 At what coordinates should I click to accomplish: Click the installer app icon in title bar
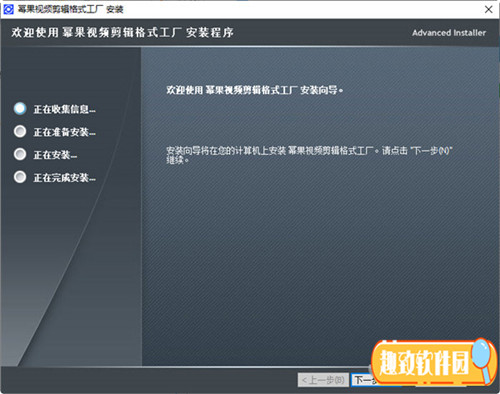click(8, 9)
